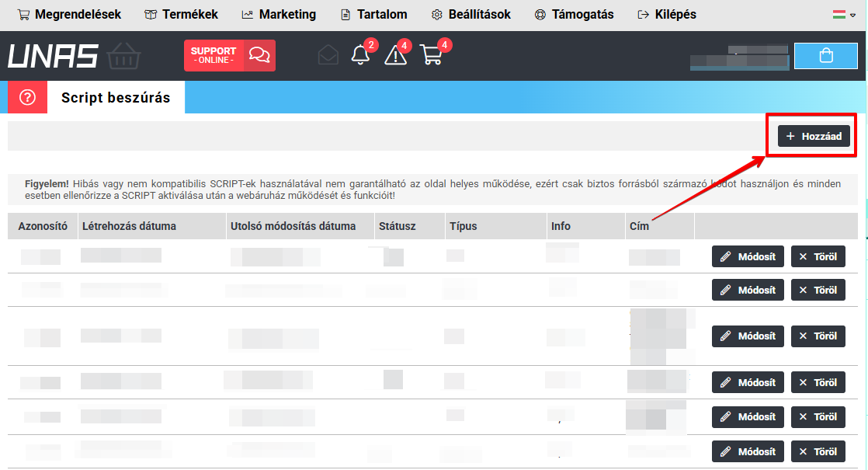Open the Tartalom menu
This screenshot has height=470, width=868.
tap(374, 15)
